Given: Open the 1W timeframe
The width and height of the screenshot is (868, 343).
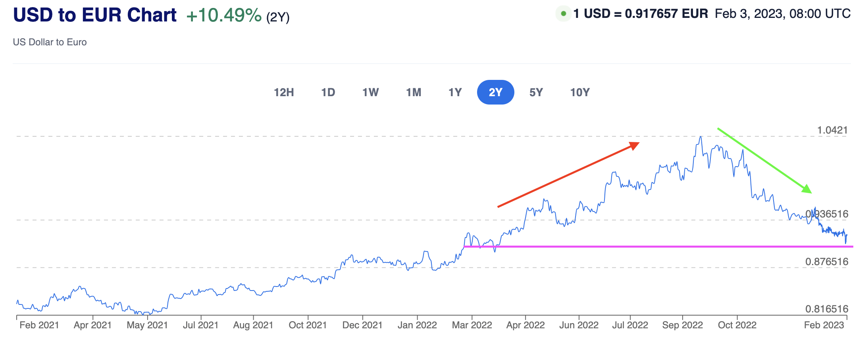Looking at the screenshot, I should tap(370, 92).
